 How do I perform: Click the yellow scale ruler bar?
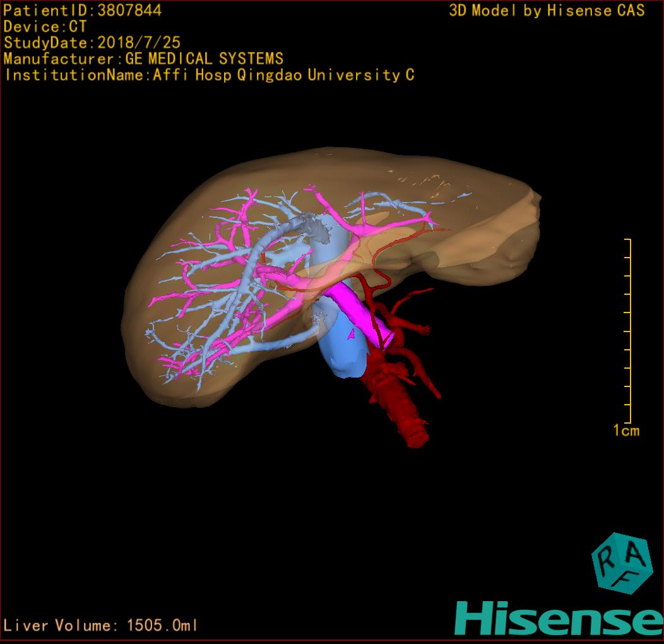(629, 331)
